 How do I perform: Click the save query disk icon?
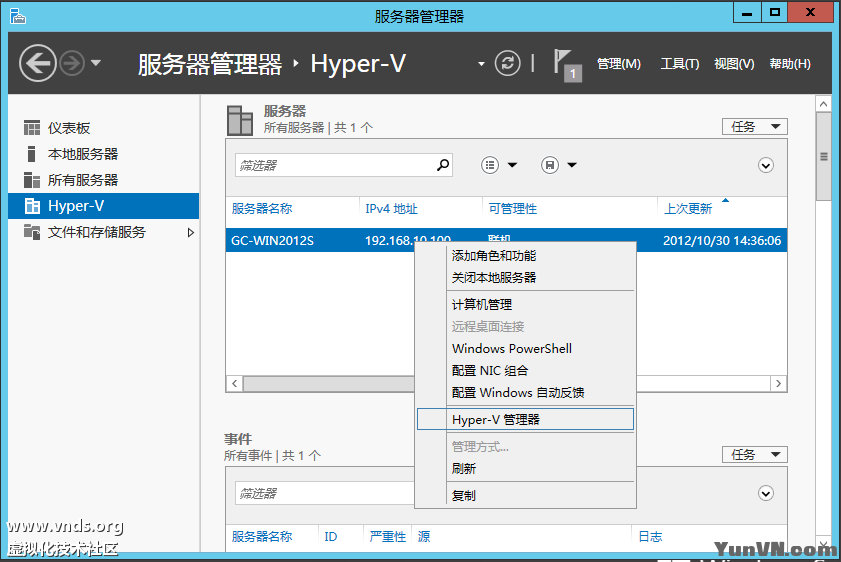(x=550, y=165)
